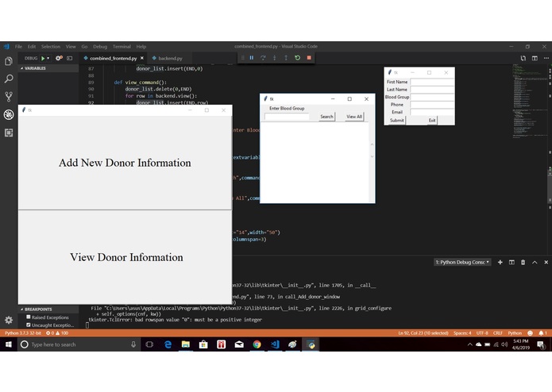Click Step Into in debug toolbar
552x392 pixels.
(x=275, y=58)
